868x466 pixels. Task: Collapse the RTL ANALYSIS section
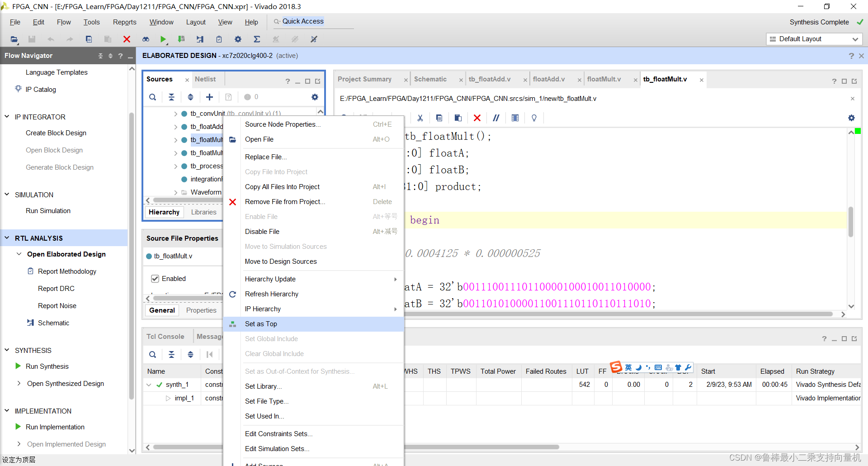[x=7, y=238]
